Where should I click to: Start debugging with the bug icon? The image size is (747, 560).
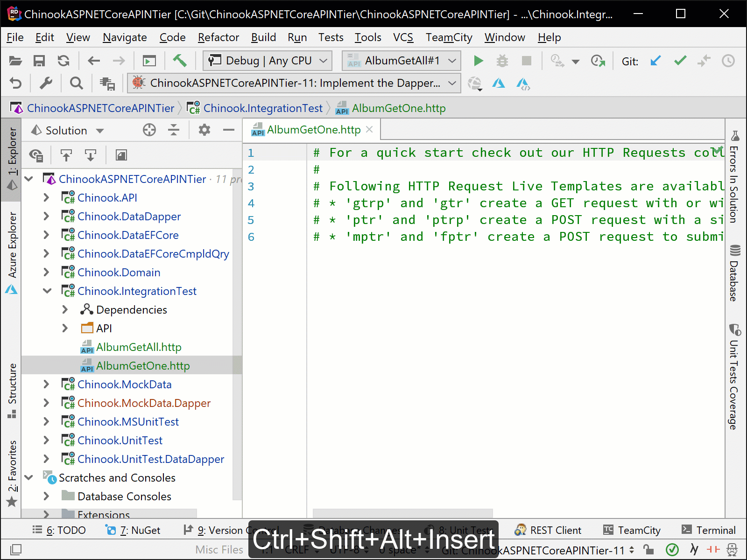(502, 61)
